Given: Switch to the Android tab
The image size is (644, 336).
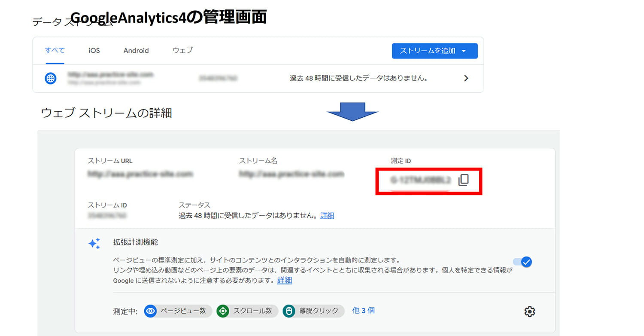Looking at the screenshot, I should (136, 50).
